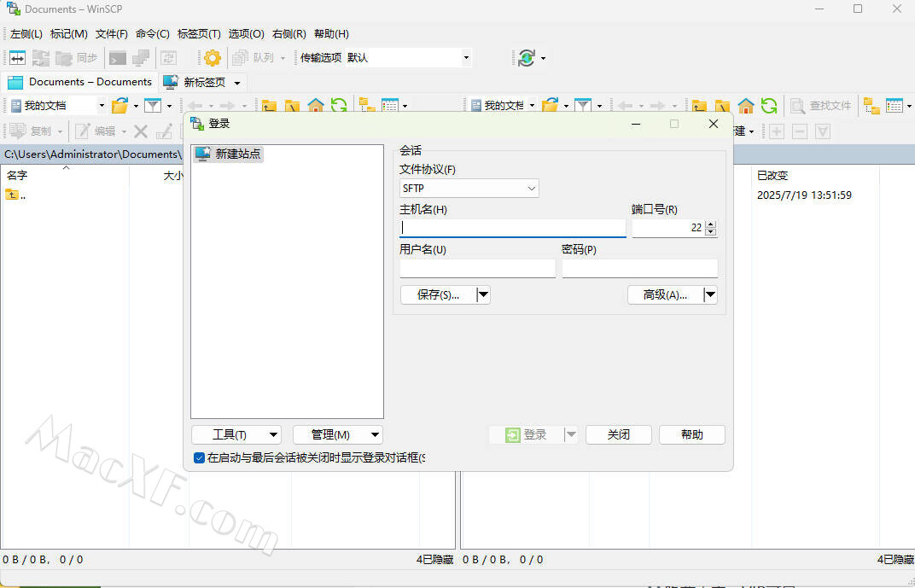Click the 2025/7/19 13:51:59 date cell
Viewport: 915px width, 588px height.
pos(804,195)
